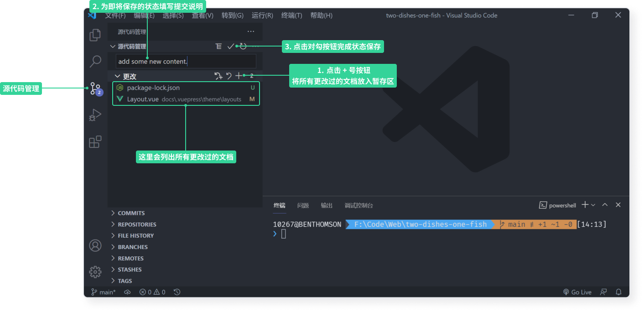Open the Explorer view in the activity bar
This screenshot has height=312, width=644.
tap(95, 35)
